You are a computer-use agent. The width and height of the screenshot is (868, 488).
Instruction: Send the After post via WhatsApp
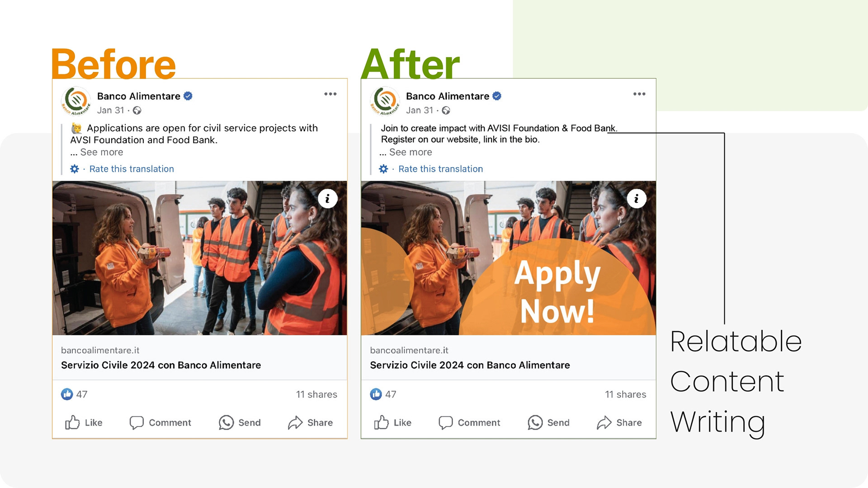(x=548, y=422)
